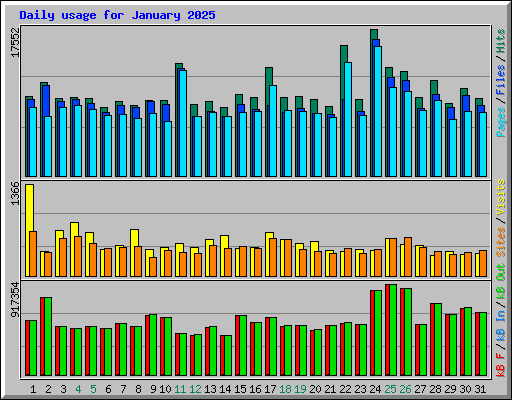Click the 'Files' legend label
This screenshot has width=512, height=400.
[x=501, y=80]
